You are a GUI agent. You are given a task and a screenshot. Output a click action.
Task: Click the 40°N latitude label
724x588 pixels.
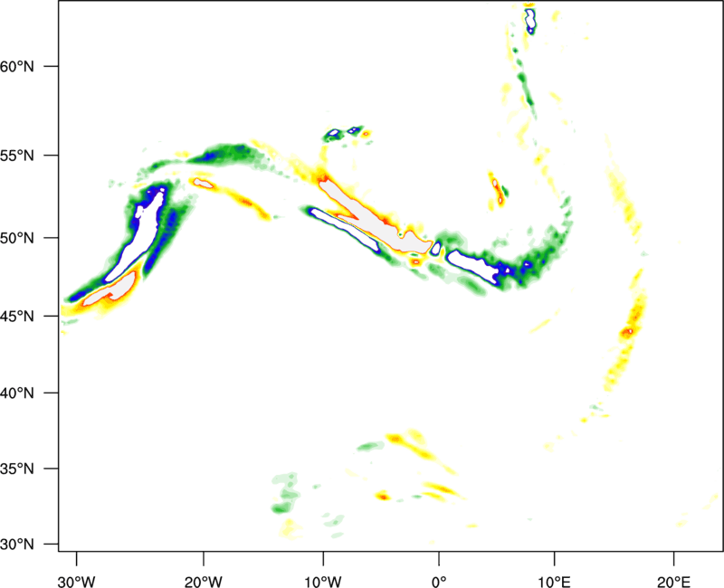click(x=17, y=394)
